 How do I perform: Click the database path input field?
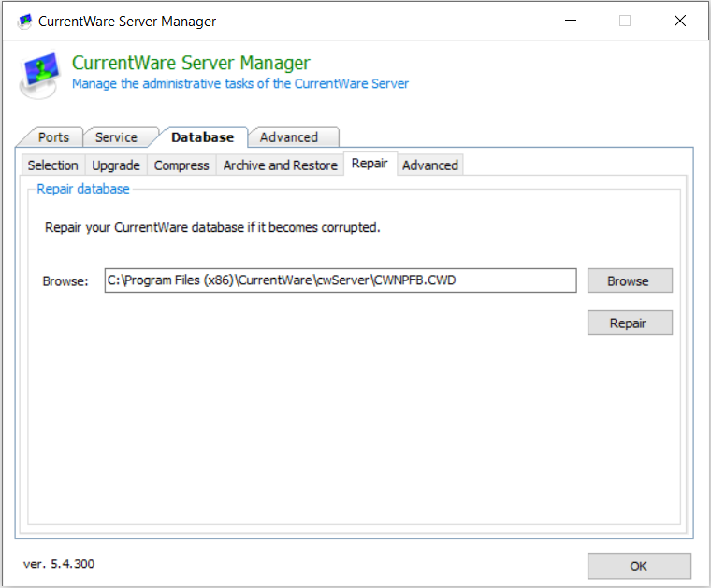(341, 280)
